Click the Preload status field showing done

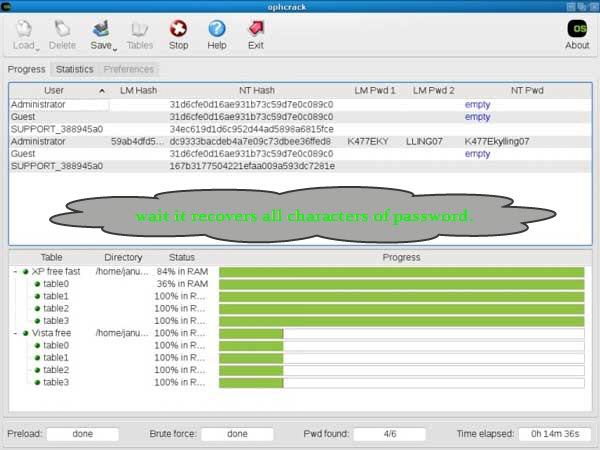click(x=83, y=434)
